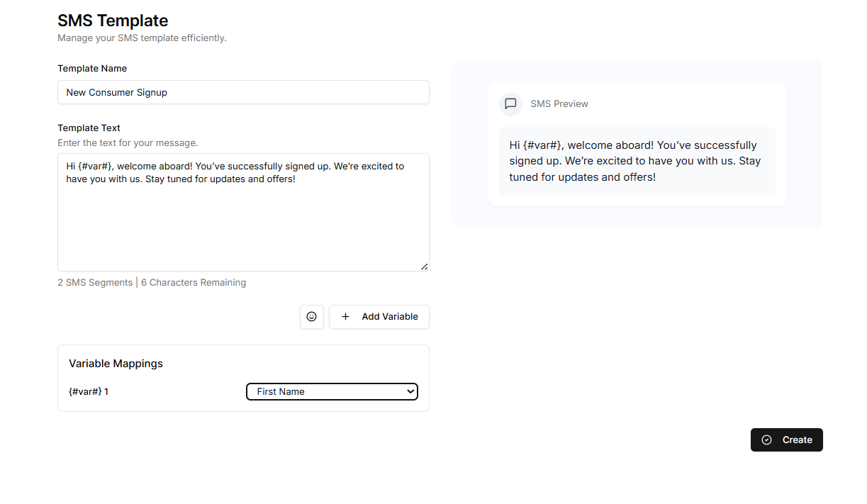Click the SMS Preview chat bubble icon
The image size is (867, 504).
tap(510, 104)
